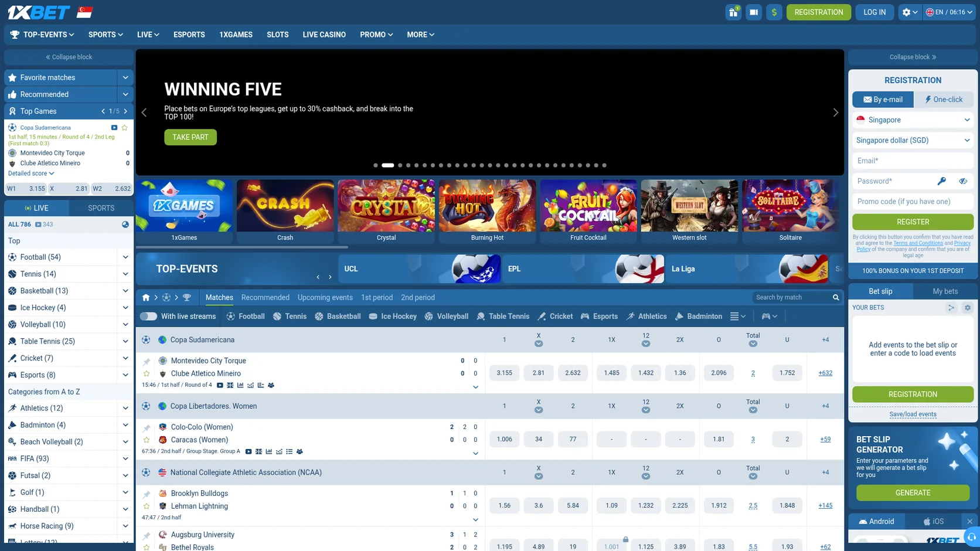Open live streams count icon 343

[x=44, y=225]
